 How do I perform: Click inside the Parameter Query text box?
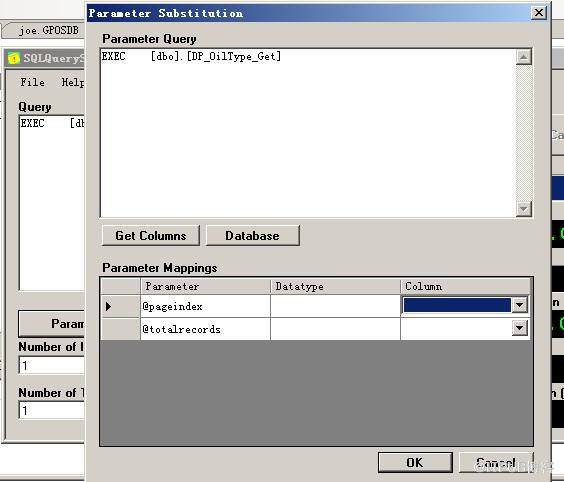pos(308,133)
